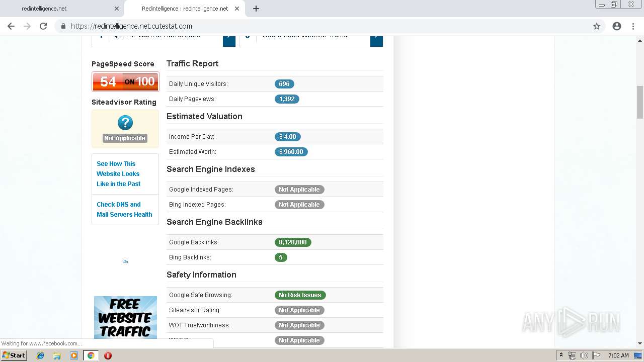The image size is (644, 362).
Task: Show hidden system tray icons
Action: click(x=561, y=355)
